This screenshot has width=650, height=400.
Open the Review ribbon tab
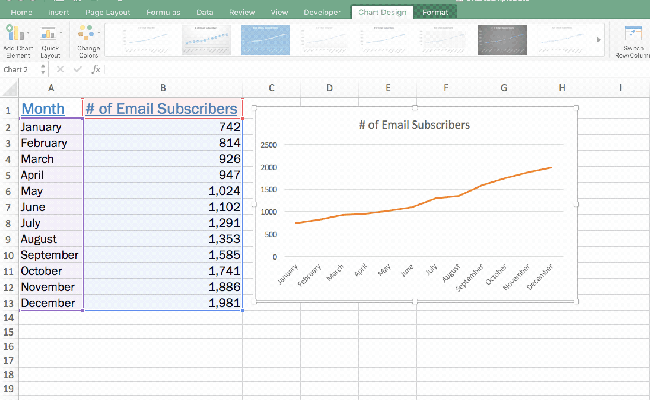coord(243,12)
